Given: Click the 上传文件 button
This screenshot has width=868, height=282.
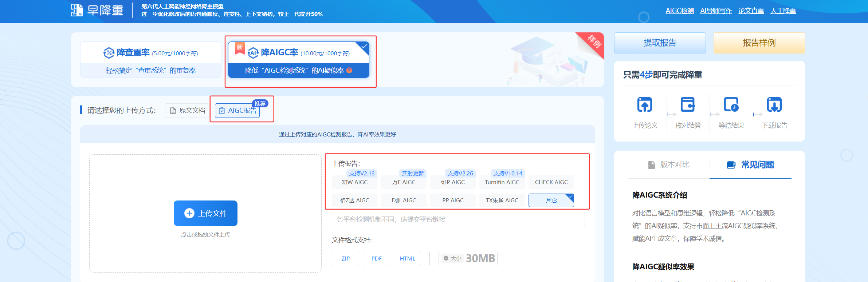Looking at the screenshot, I should tap(205, 213).
